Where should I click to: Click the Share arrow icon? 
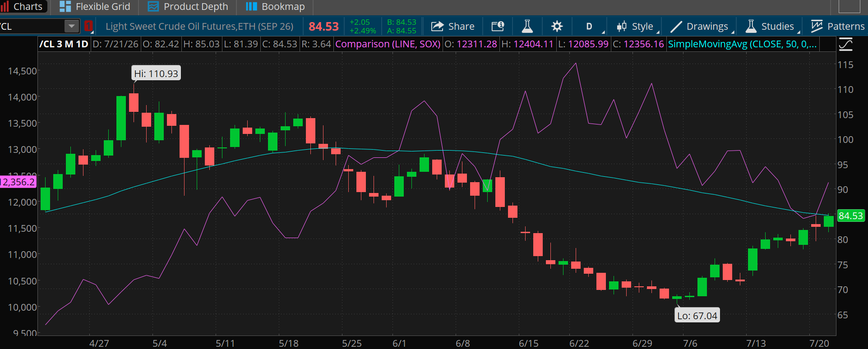coord(437,26)
